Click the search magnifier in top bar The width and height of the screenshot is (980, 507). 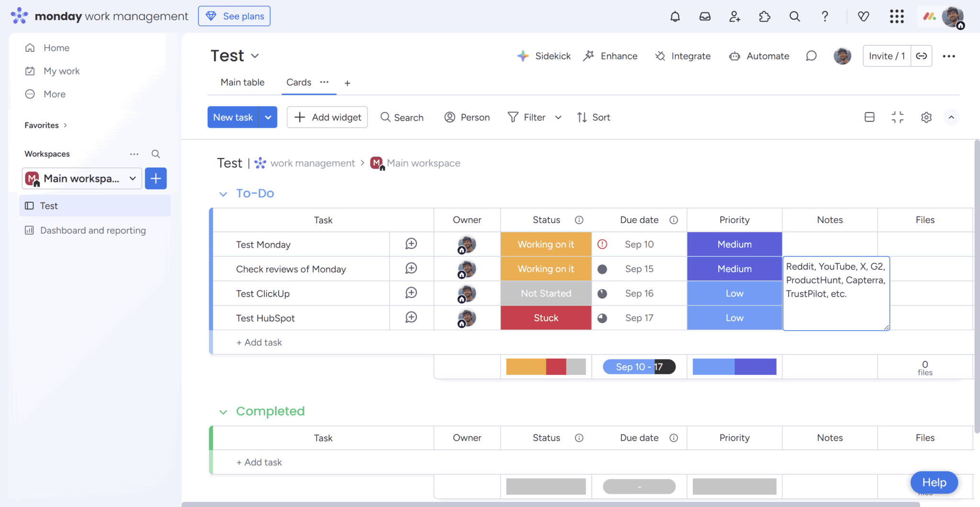(x=794, y=16)
